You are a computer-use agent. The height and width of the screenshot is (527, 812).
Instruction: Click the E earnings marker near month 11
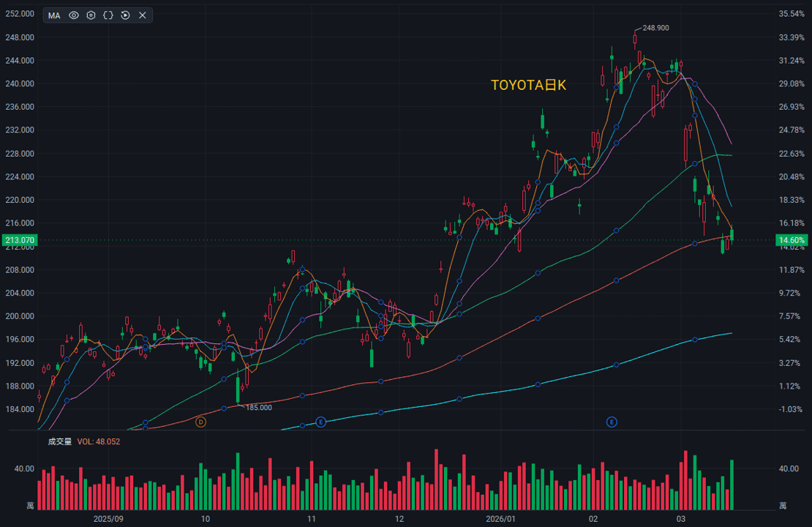click(320, 422)
